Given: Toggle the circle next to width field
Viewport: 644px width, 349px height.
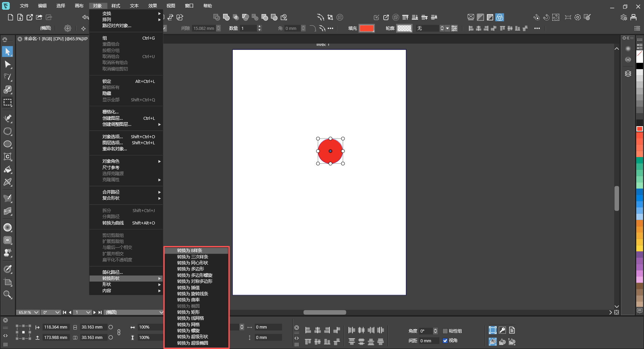Looking at the screenshot, I should [x=111, y=327].
